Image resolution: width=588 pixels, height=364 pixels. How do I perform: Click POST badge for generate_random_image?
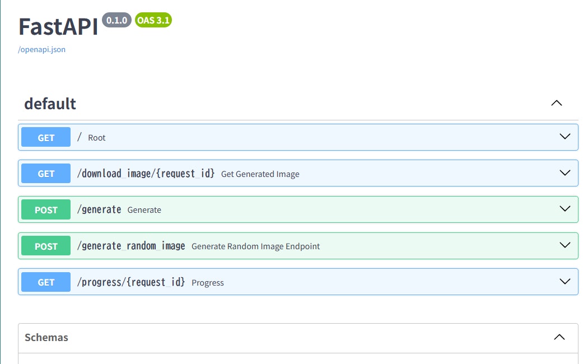tap(46, 245)
